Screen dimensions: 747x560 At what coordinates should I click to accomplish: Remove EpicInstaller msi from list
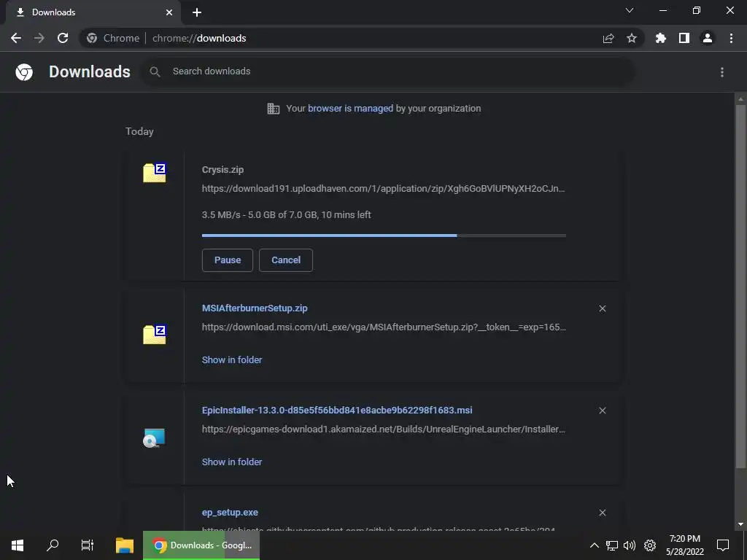point(602,411)
